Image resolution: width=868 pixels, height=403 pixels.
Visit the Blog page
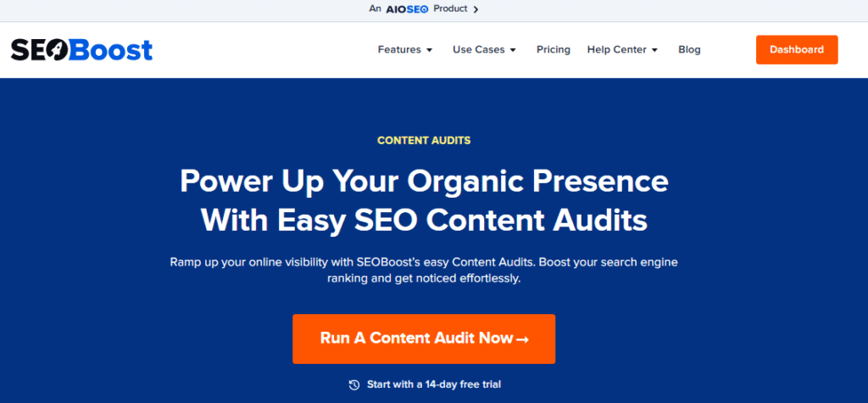pyautogui.click(x=689, y=49)
